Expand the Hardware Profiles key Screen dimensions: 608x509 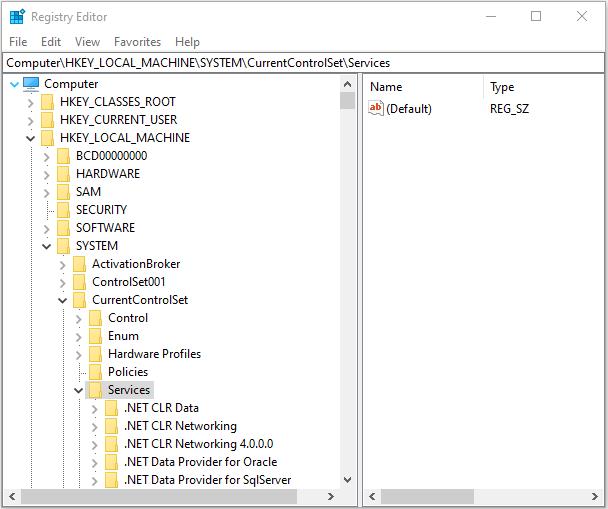click(79, 355)
